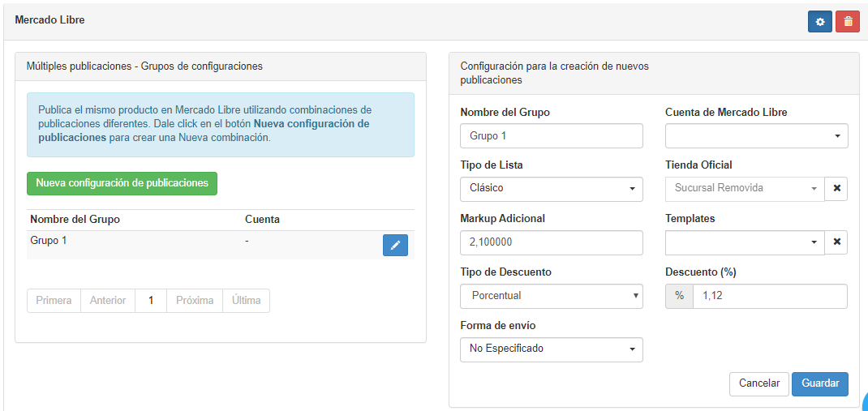868x411 pixels.
Task: Expand the Forma de envío dropdown
Action: [552, 349]
